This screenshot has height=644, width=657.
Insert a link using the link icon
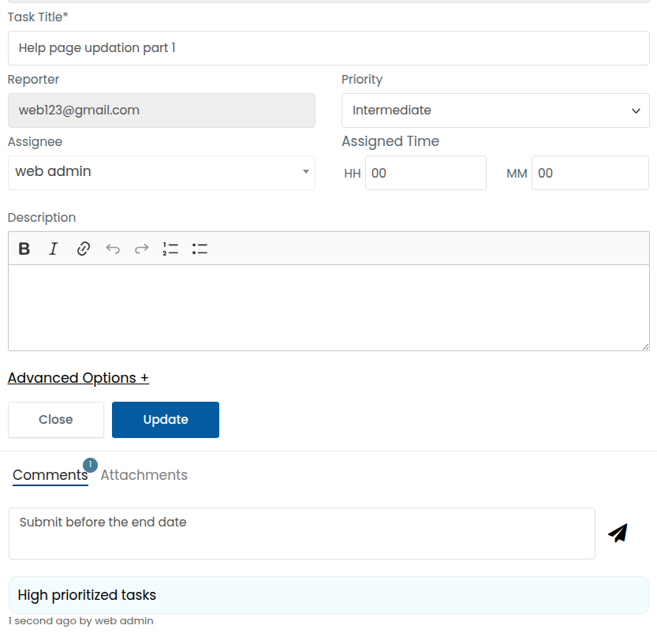(x=84, y=249)
